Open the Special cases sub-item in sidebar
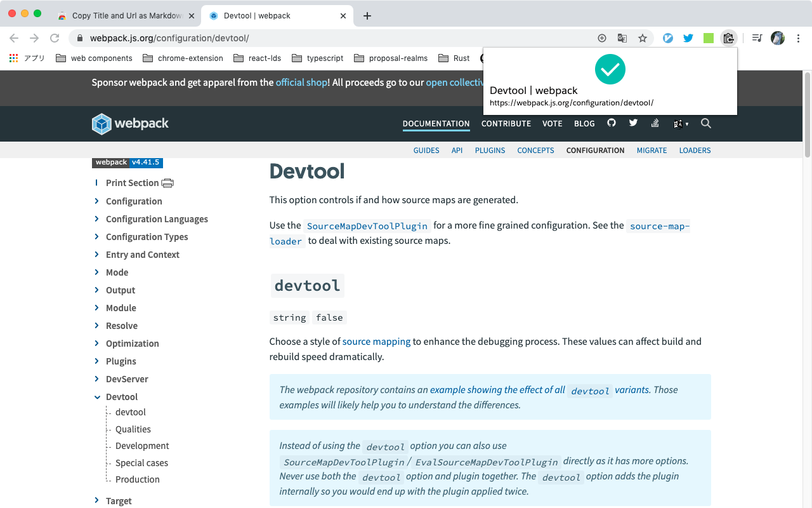Screen dimensions: 812x508 pos(141,463)
